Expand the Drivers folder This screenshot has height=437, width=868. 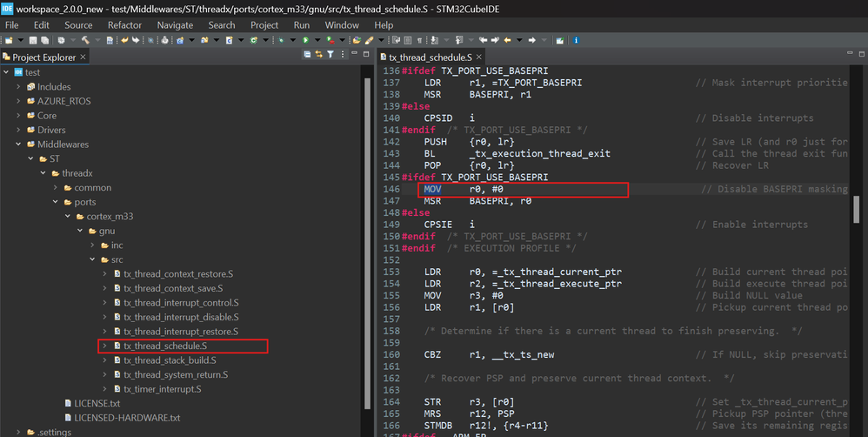[18, 131]
